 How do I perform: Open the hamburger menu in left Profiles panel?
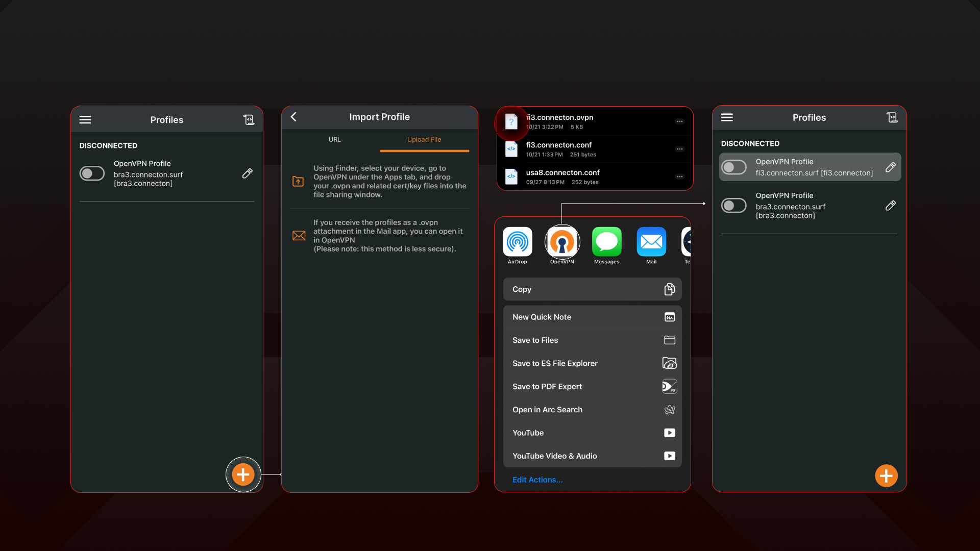click(85, 120)
